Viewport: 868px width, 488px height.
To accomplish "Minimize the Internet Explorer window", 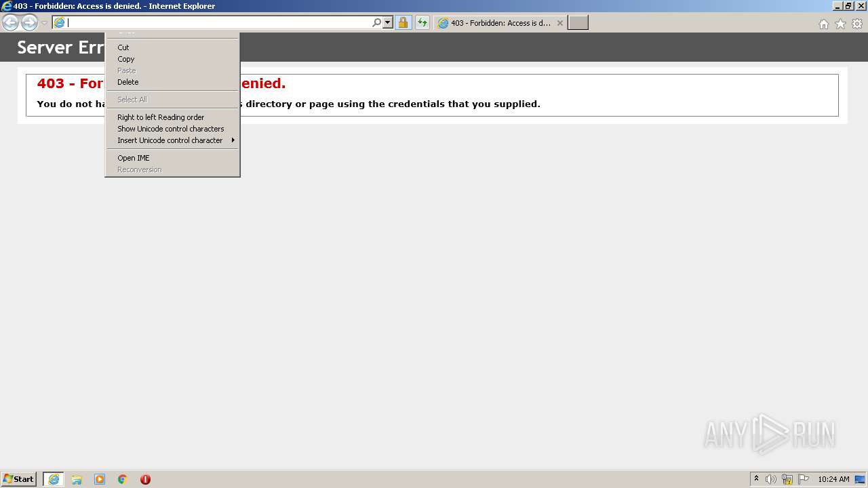I will click(837, 6).
